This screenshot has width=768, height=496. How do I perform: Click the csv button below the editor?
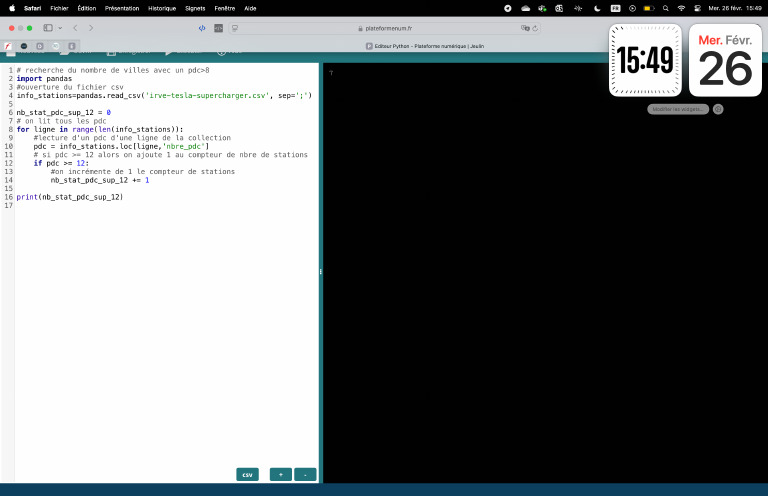[x=247, y=474]
